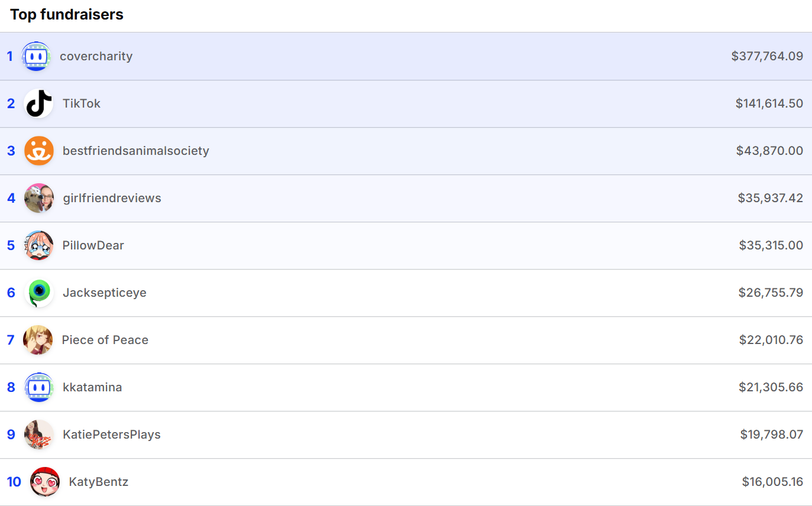Click the TikTok logo avatar
The width and height of the screenshot is (812, 506).
(39, 103)
